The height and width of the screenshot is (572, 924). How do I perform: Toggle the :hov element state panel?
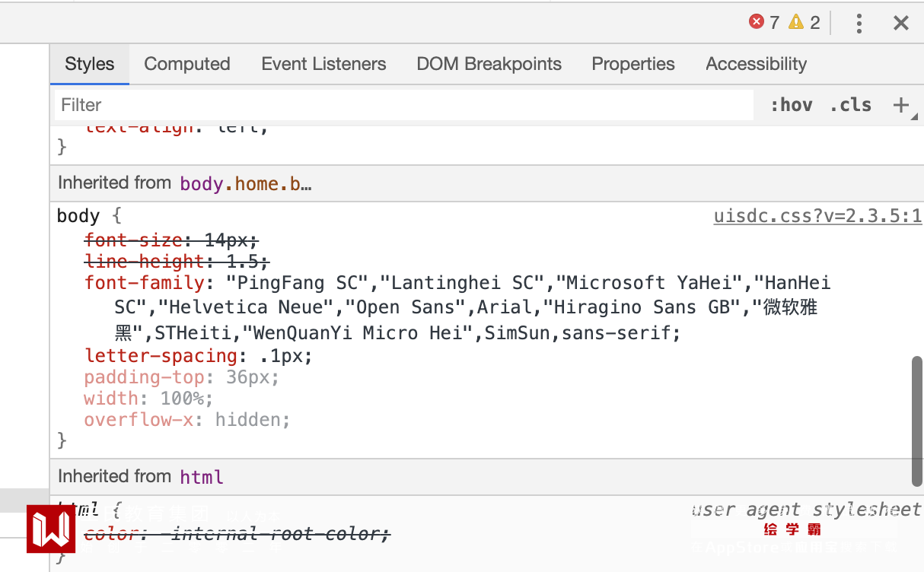tap(791, 105)
